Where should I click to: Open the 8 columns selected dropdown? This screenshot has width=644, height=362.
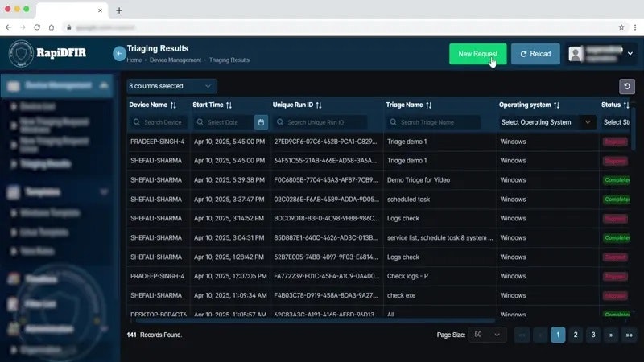[x=171, y=86]
